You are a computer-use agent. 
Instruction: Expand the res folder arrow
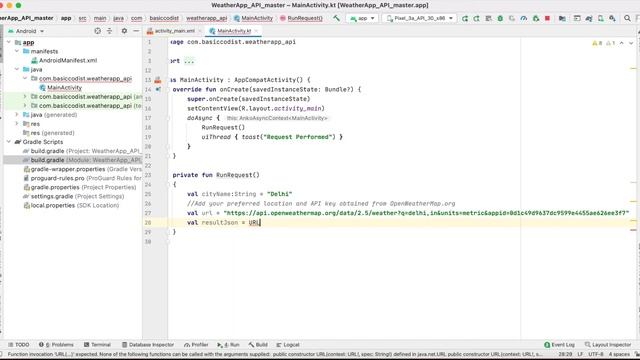pos(17,124)
